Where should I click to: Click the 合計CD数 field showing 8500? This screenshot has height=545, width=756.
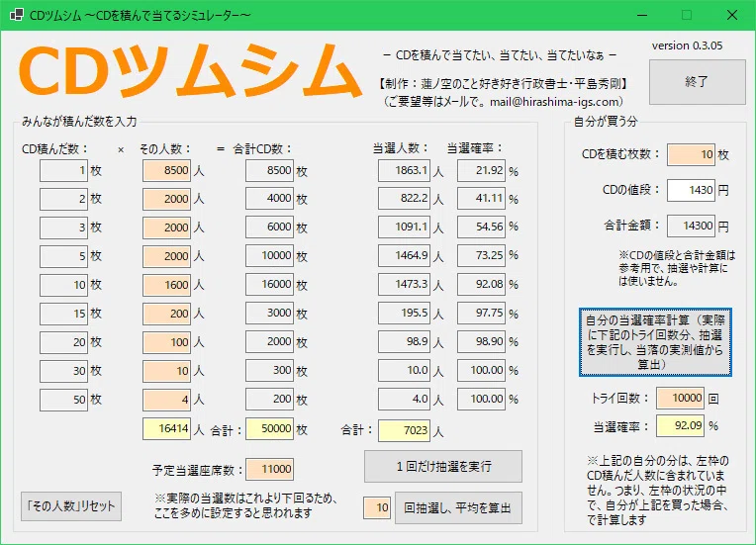269,170
